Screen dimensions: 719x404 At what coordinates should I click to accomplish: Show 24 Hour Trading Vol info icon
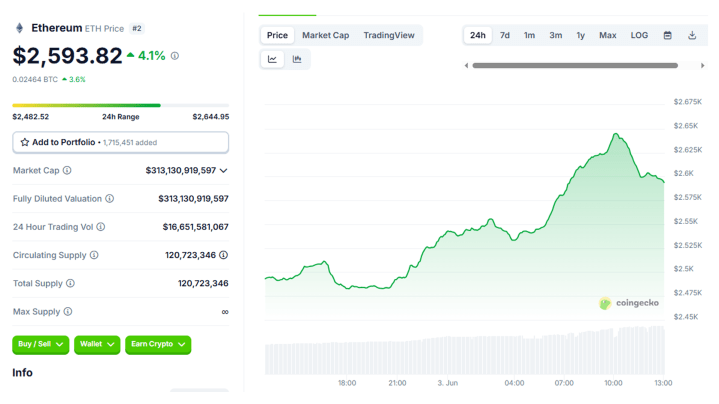pyautogui.click(x=101, y=227)
